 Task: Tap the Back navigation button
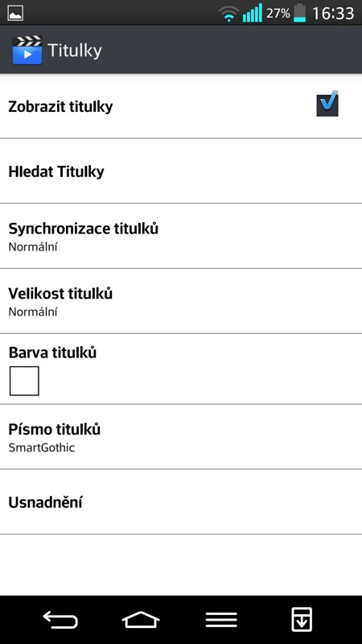(x=60, y=619)
